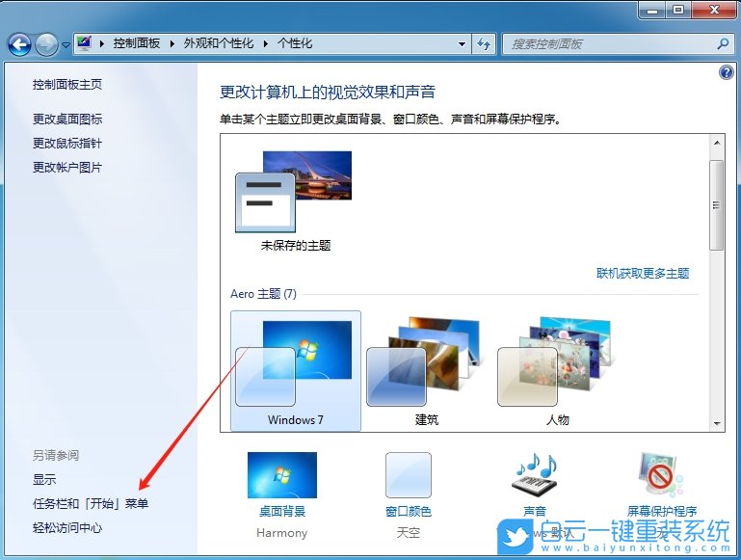
Task: Open Help with the question mark icon
Action: 727,72
